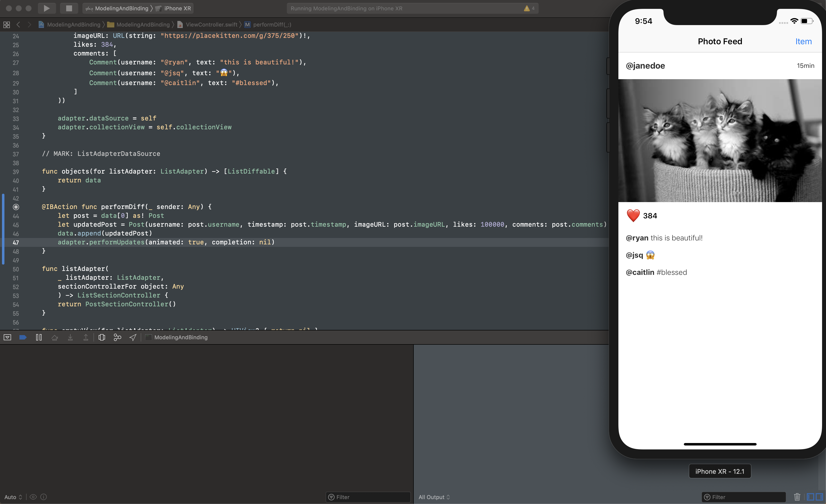Toggle the debug area visibility
The image size is (826, 504).
[7, 338]
